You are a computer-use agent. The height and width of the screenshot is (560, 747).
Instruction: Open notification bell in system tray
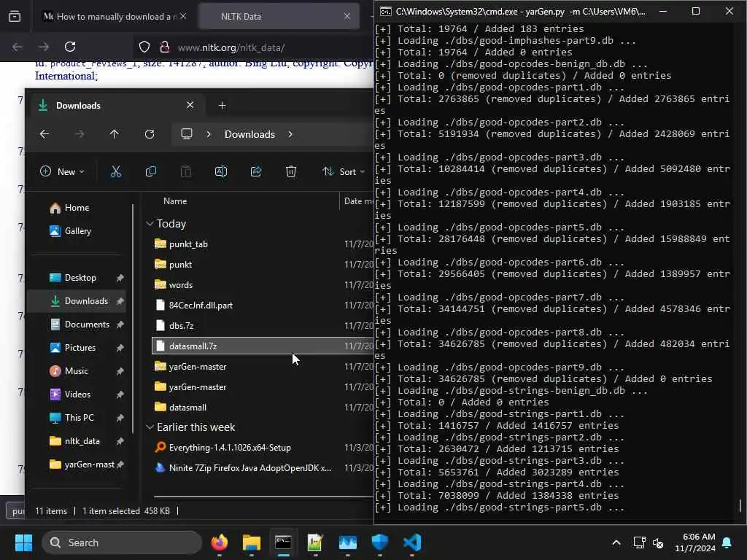tap(727, 542)
